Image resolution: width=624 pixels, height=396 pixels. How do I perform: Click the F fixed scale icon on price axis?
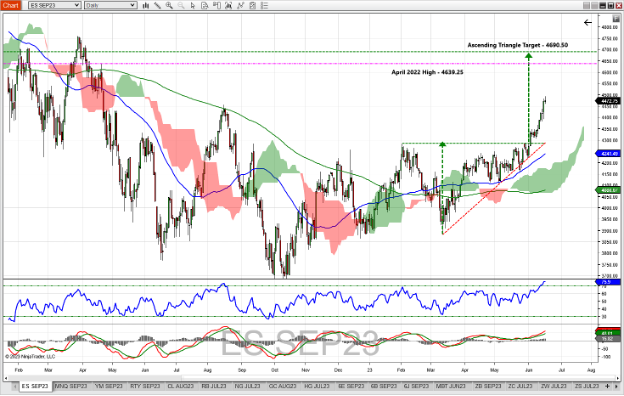[x=616, y=18]
